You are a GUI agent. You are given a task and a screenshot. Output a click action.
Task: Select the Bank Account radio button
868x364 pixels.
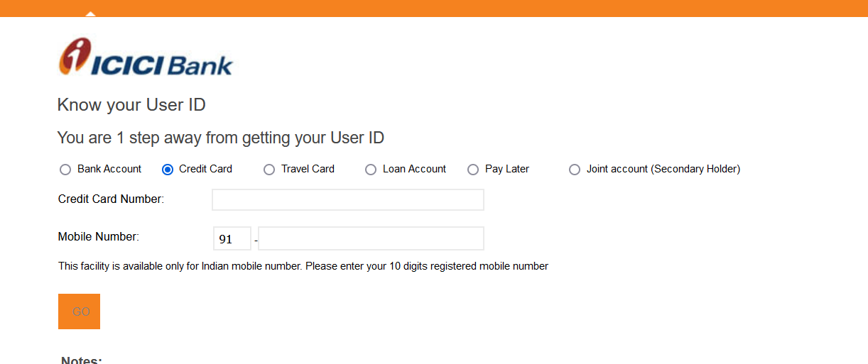tap(65, 170)
